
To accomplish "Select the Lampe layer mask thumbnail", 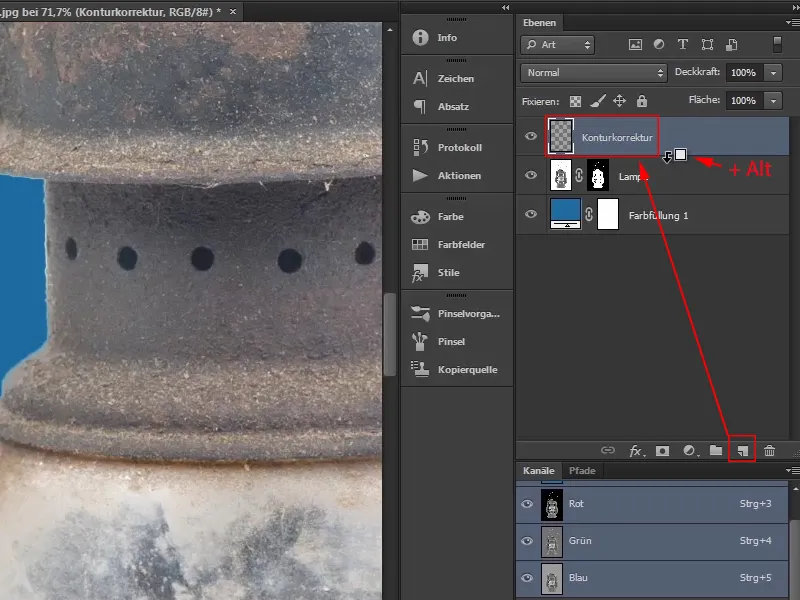I will click(x=598, y=175).
